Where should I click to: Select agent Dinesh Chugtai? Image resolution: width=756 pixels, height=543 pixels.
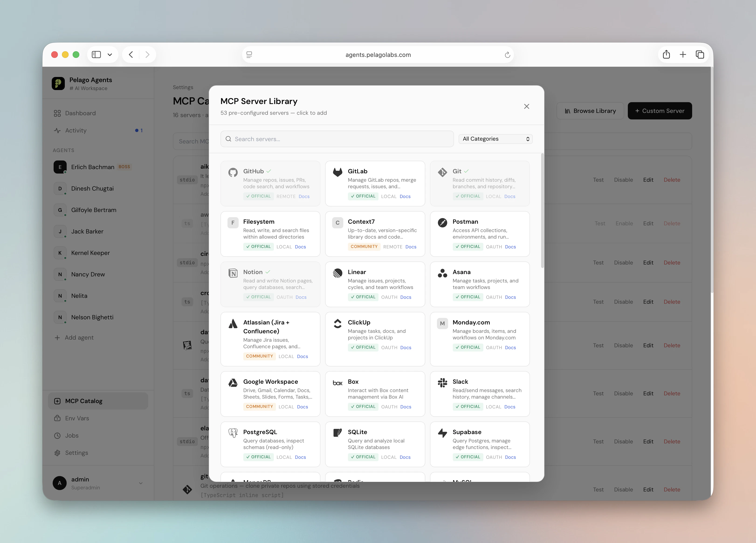click(98, 188)
